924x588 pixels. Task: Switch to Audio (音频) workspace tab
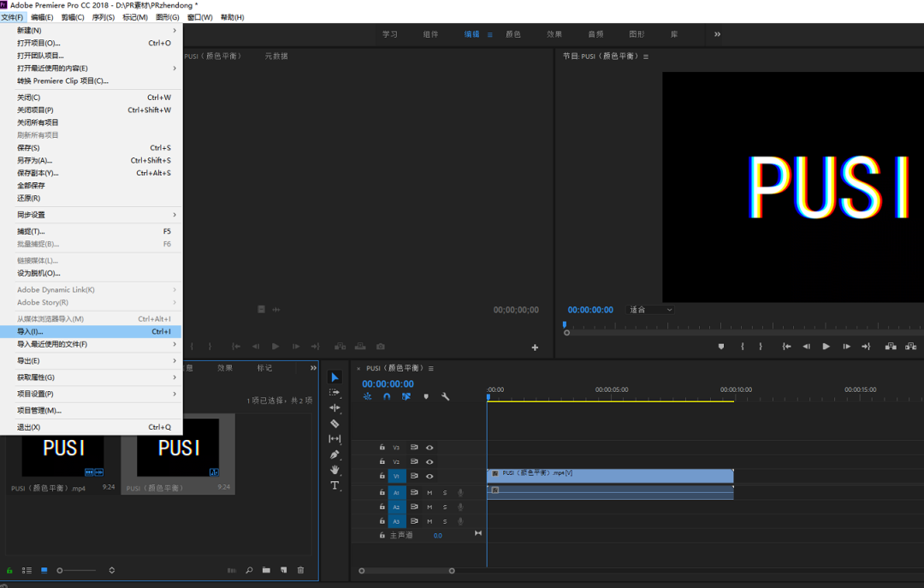[x=595, y=34]
